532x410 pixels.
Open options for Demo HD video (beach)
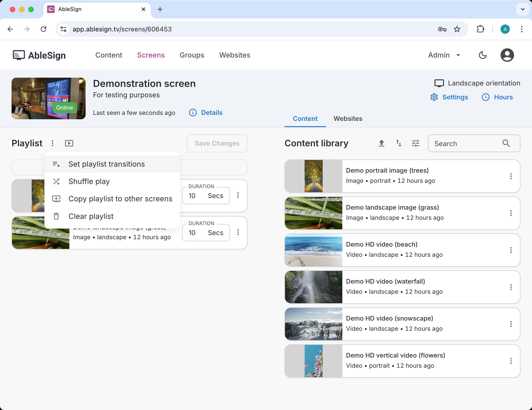pyautogui.click(x=511, y=250)
